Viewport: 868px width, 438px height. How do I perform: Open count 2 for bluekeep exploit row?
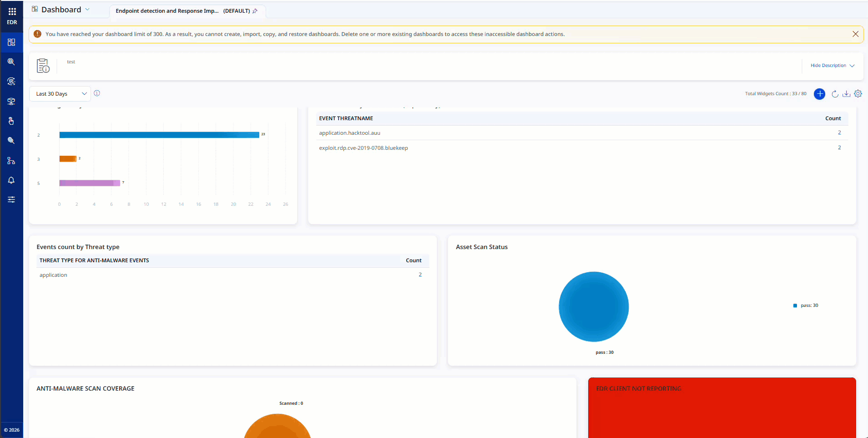click(839, 148)
